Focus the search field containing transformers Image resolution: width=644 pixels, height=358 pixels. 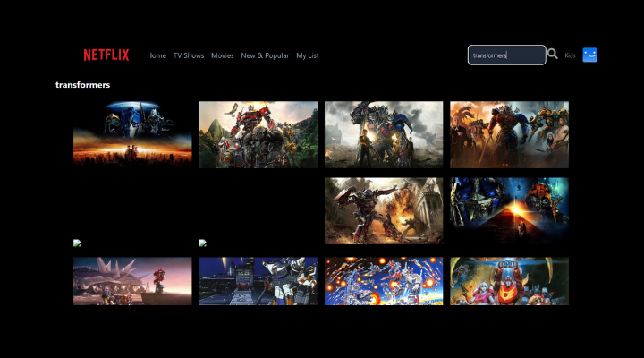(x=507, y=55)
